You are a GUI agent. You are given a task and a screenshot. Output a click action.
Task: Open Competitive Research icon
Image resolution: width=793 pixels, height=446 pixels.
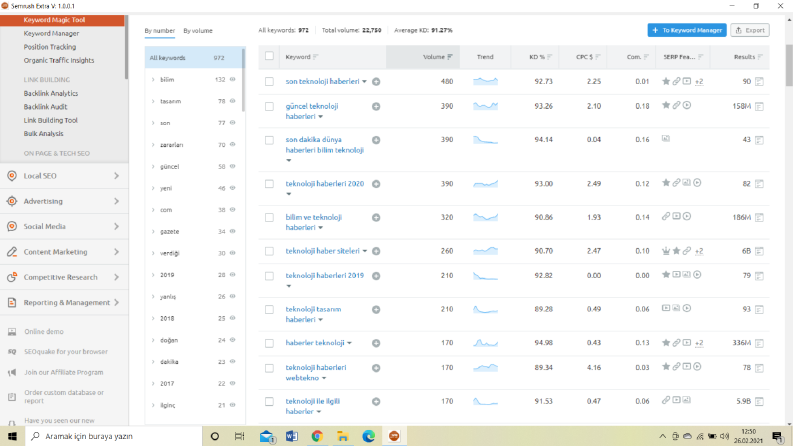(12, 277)
